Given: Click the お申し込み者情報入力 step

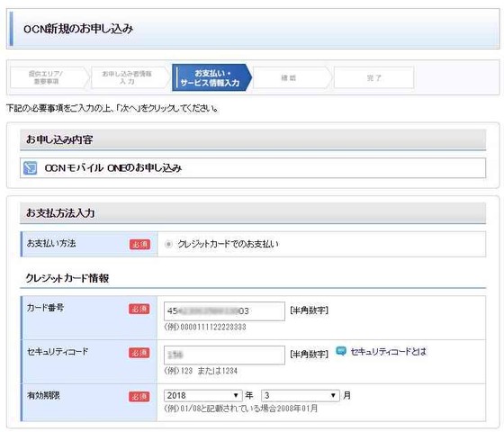Looking at the screenshot, I should pyautogui.click(x=130, y=77).
